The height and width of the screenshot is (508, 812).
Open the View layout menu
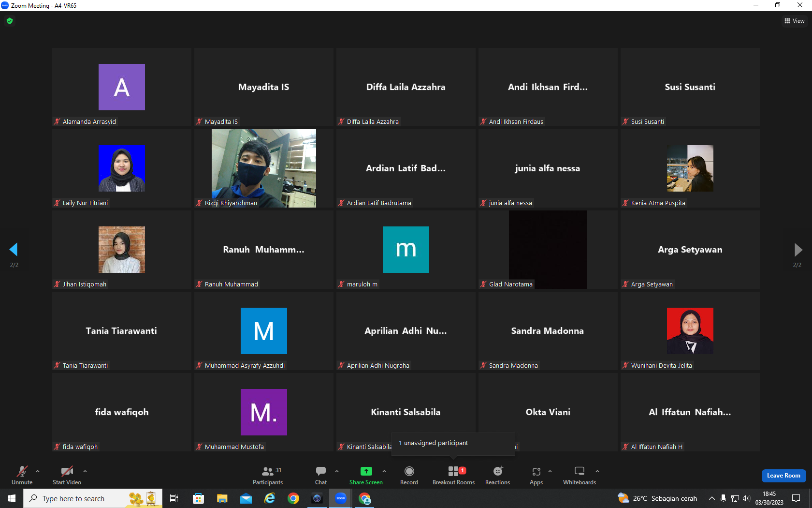(795, 21)
